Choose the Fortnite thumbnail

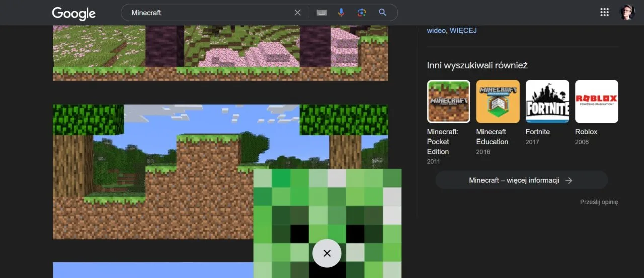tap(547, 101)
